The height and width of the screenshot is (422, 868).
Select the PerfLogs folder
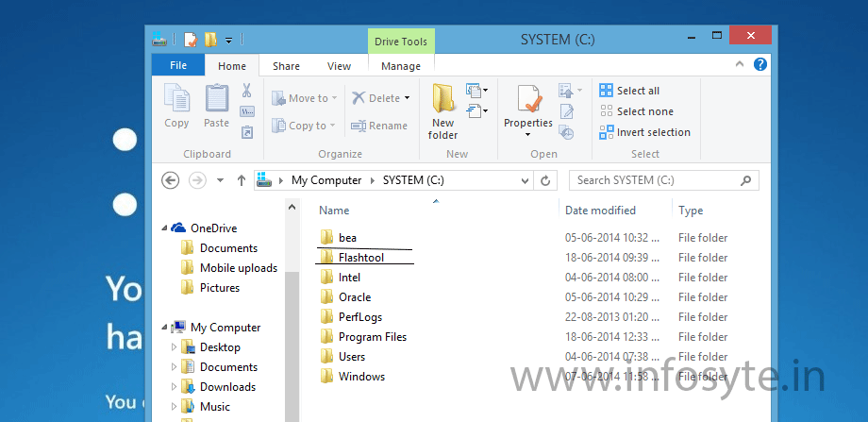(x=351, y=317)
